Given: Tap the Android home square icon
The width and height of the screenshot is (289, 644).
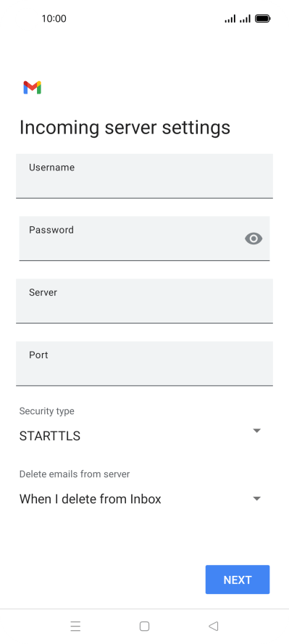Looking at the screenshot, I should (144, 626).
